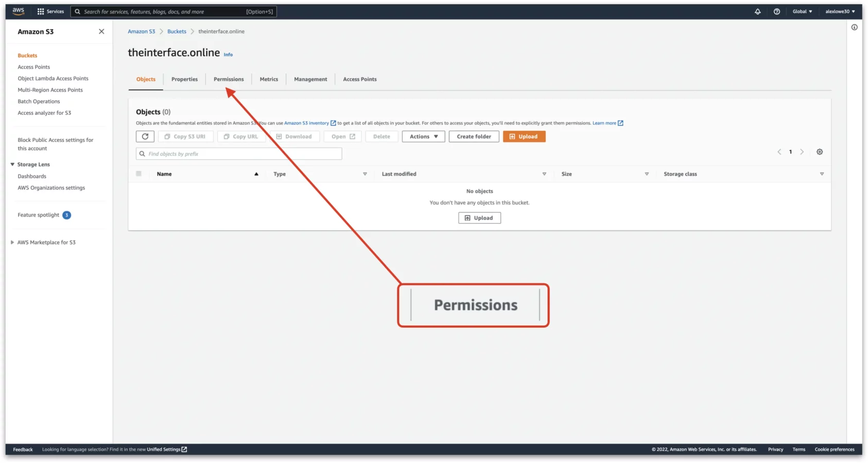Expand AWS Marketplace for S3

coord(12,242)
